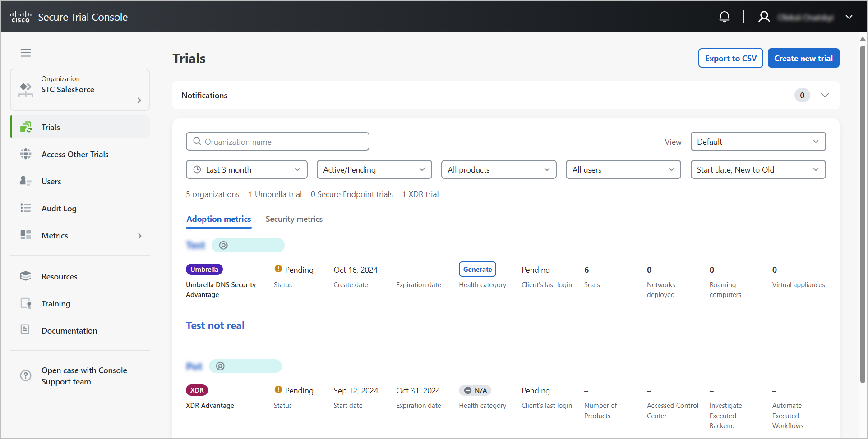Click the Oct 16, 2024 create date
868x439 pixels.
point(356,270)
